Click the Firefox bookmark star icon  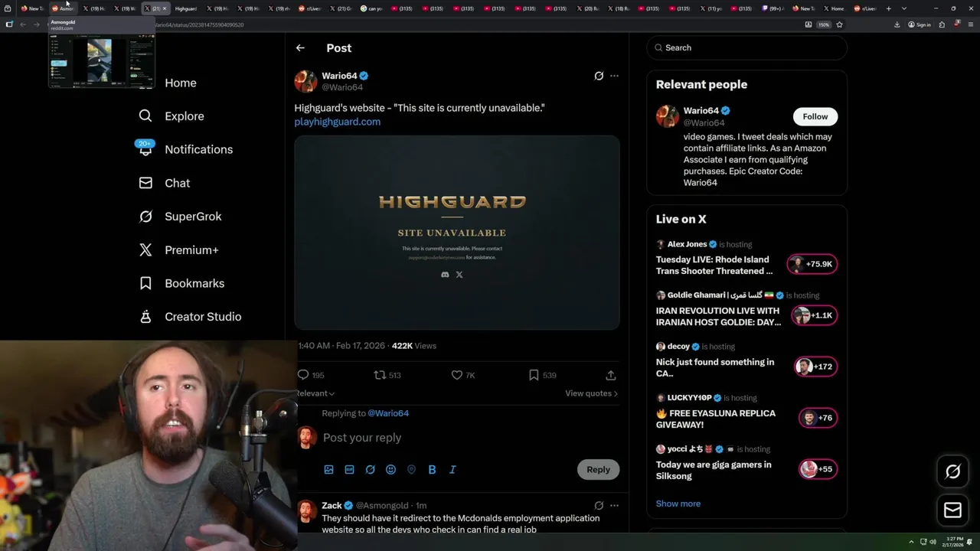point(839,24)
